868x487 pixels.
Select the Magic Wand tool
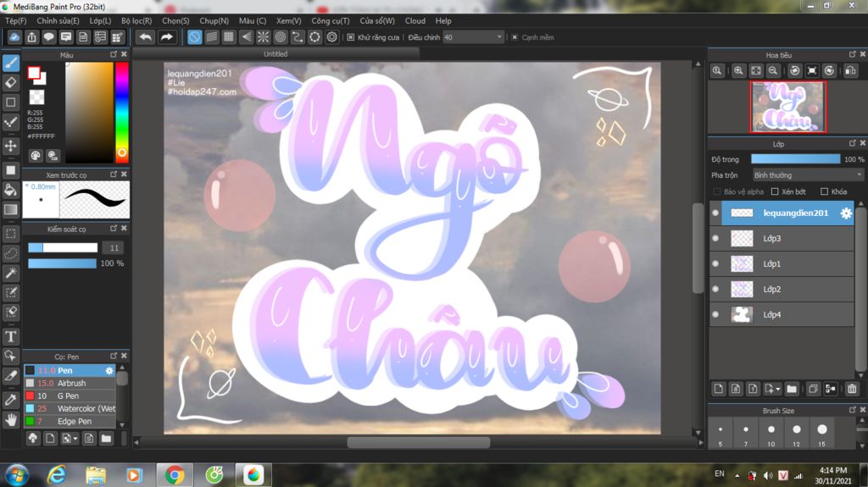[10, 273]
